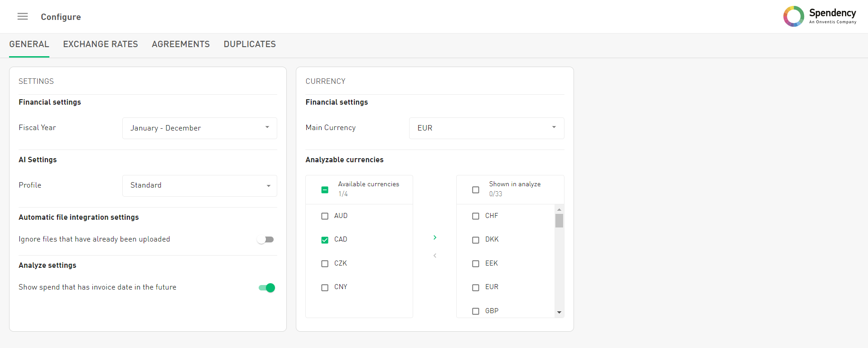Move selected currencies right with arrow
868x348 pixels.
click(435, 237)
